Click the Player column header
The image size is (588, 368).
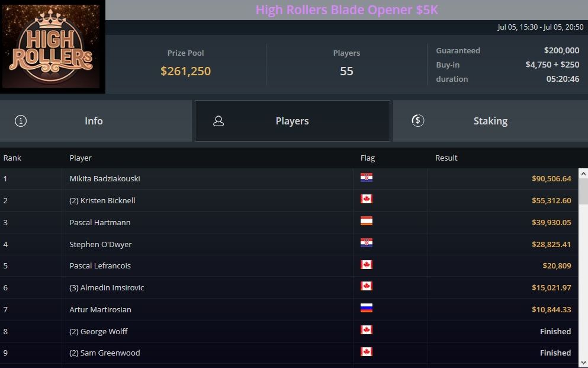(81, 158)
